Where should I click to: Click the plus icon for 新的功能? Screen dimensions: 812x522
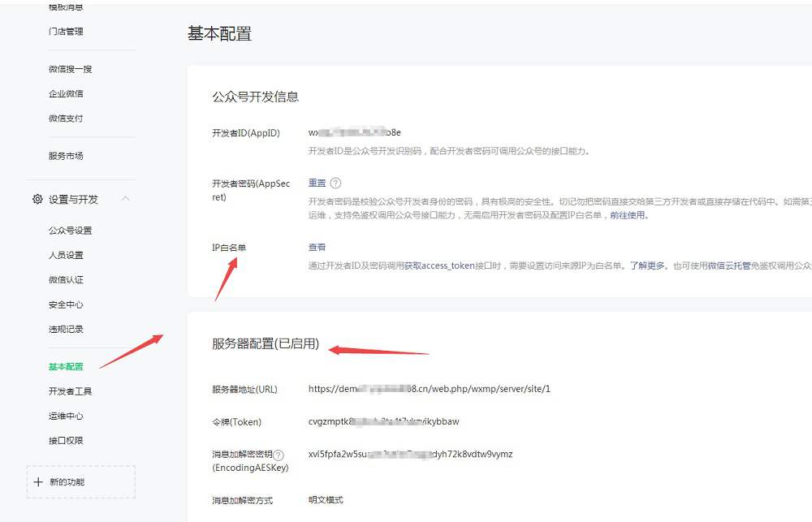[x=37, y=481]
